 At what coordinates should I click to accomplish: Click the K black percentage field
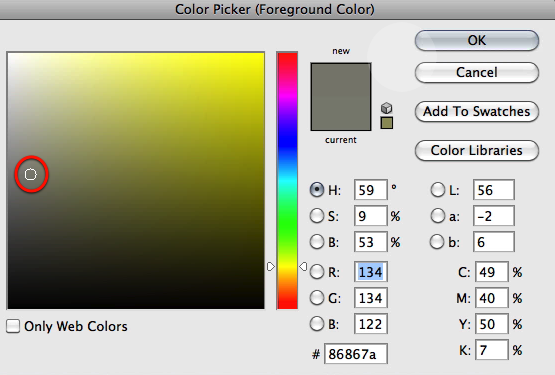[492, 350]
